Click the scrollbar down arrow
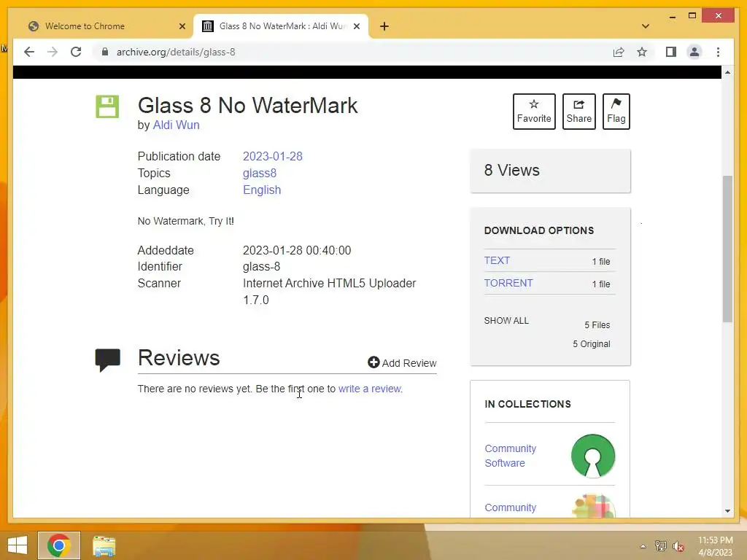Viewport: 747px width, 560px height. [x=727, y=511]
